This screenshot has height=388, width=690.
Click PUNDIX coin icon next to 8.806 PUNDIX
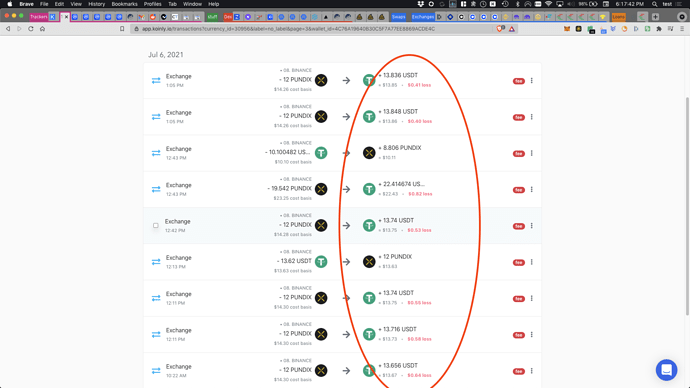click(369, 153)
